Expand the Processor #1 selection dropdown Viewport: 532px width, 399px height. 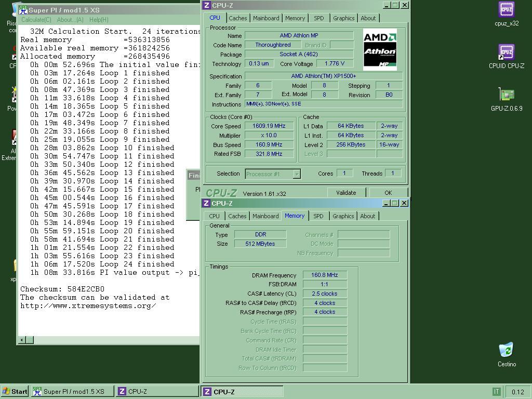coord(297,174)
